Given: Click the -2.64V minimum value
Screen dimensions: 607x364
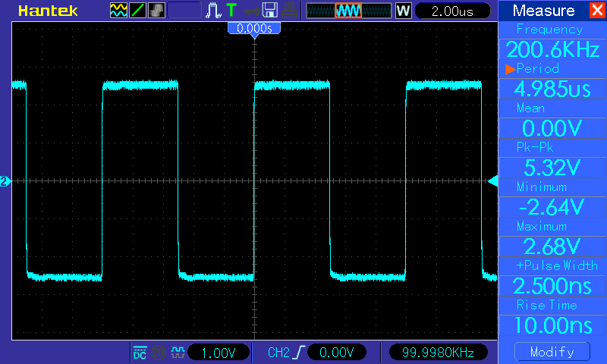Looking at the screenshot, I should click(x=552, y=207).
